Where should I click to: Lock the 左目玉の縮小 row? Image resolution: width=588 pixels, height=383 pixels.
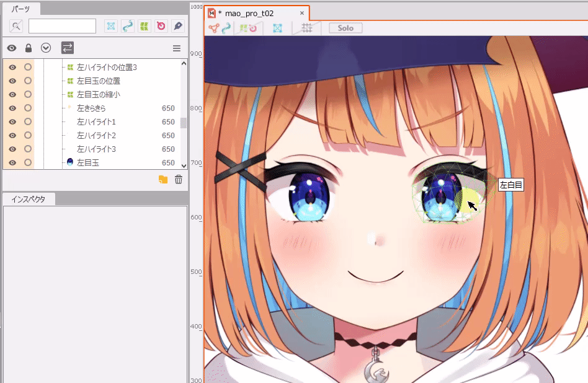click(28, 94)
